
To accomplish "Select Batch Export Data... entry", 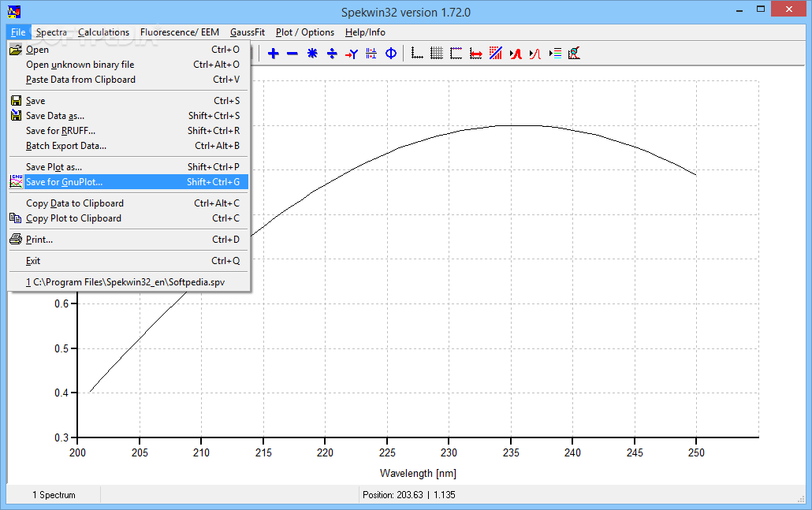I will click(129, 146).
